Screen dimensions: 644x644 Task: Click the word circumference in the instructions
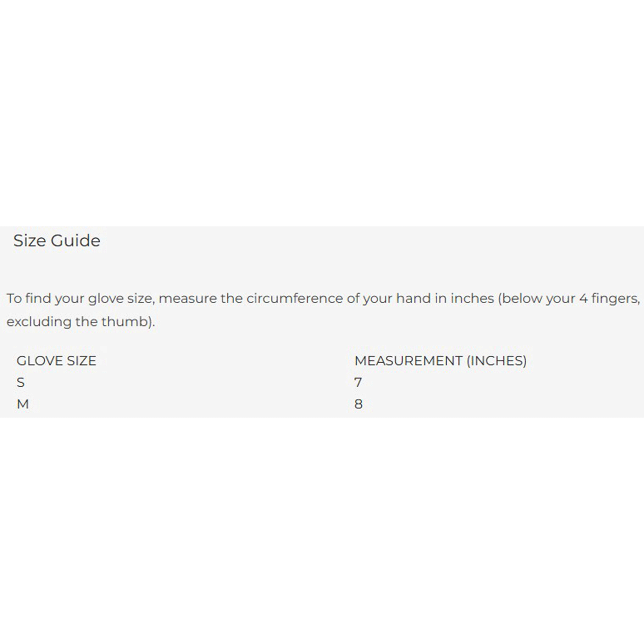pos(294,298)
